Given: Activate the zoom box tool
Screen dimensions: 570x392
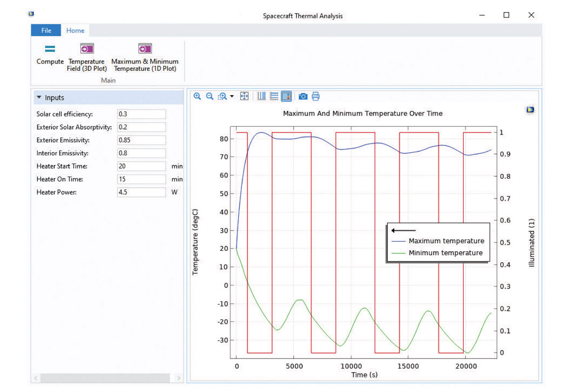Looking at the screenshot, I should pyautogui.click(x=222, y=96).
